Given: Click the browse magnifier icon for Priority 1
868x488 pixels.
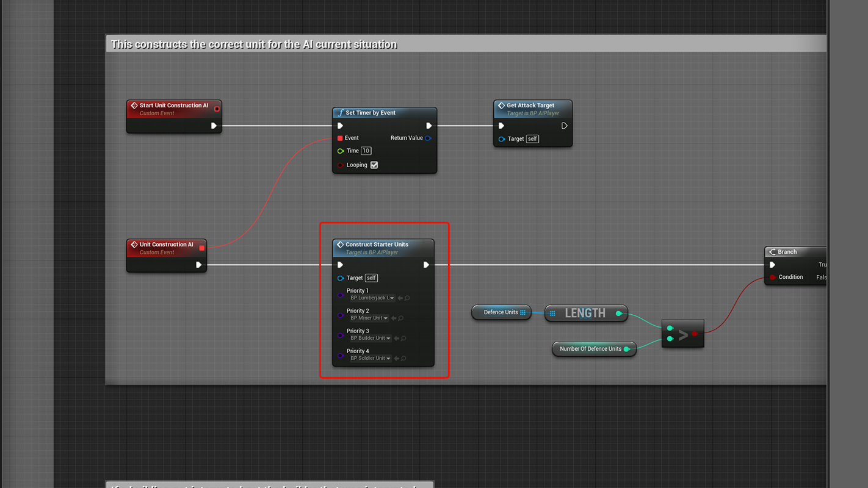Looking at the screenshot, I should click(x=407, y=298).
